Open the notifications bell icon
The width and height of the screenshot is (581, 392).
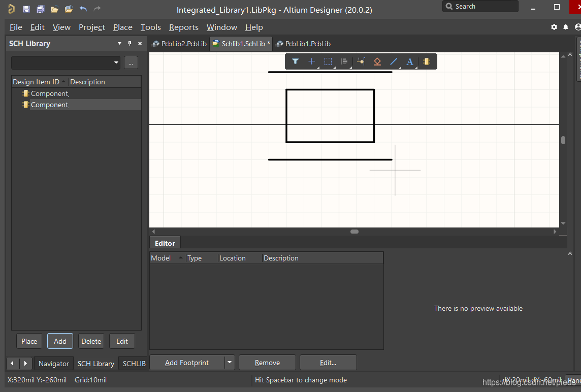[566, 27]
